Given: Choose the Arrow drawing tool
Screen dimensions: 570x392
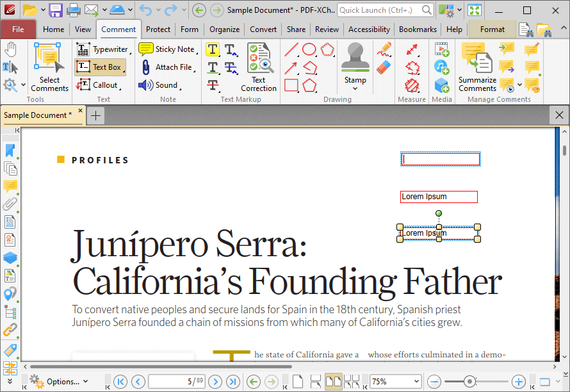Looking at the screenshot, I should [291, 67].
